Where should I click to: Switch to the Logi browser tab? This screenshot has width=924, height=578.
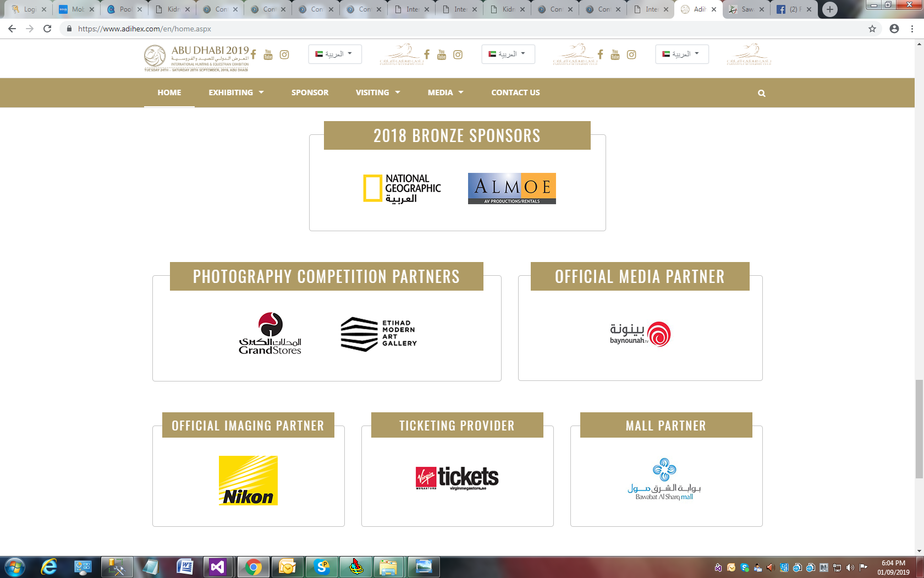pyautogui.click(x=28, y=9)
